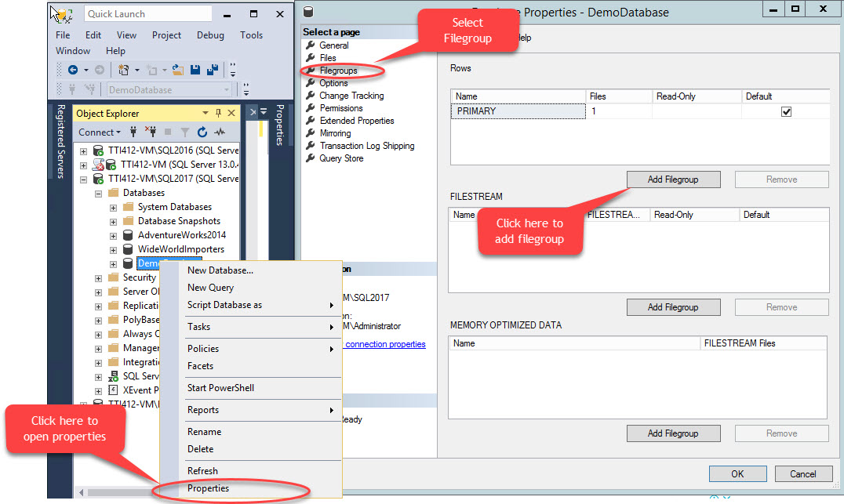
Task: Click the Open File folder icon
Action: click(177, 70)
